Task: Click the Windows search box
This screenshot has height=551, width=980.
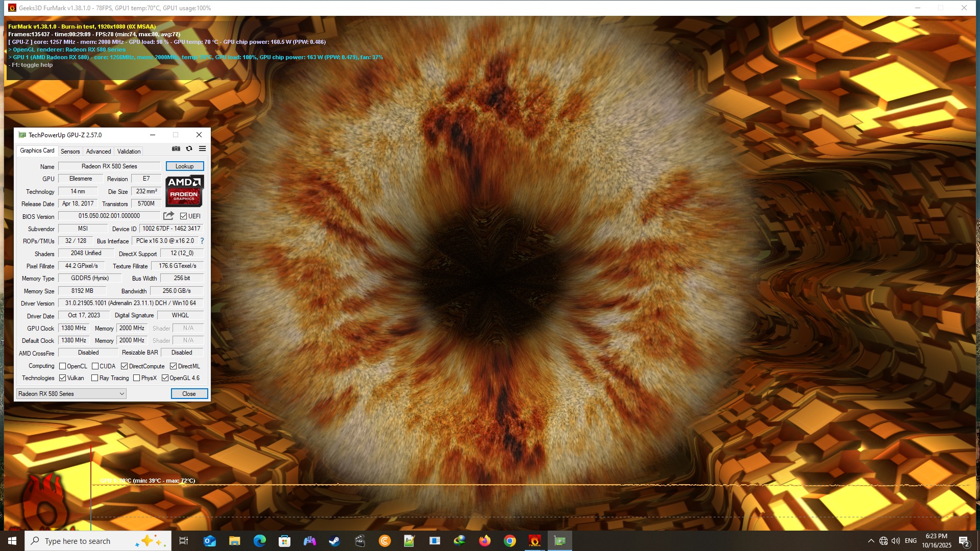Action: [97, 541]
